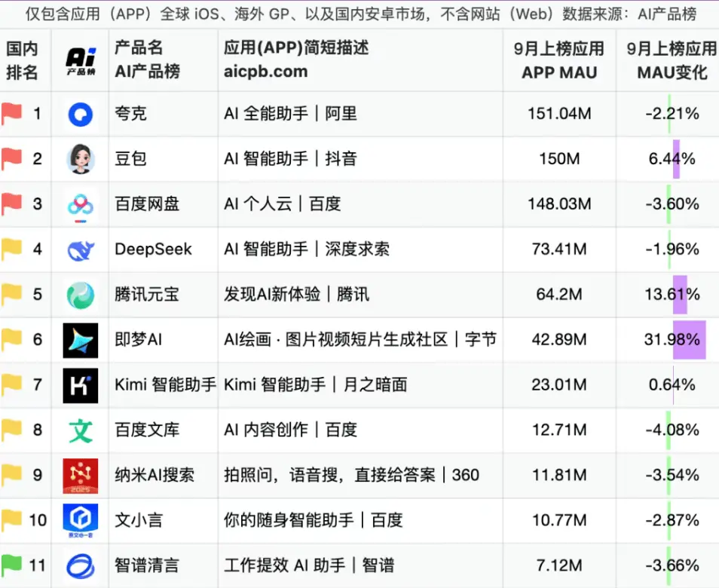719x588 pixels.
Task: Select the 即梦AI star icon
Action: point(80,340)
